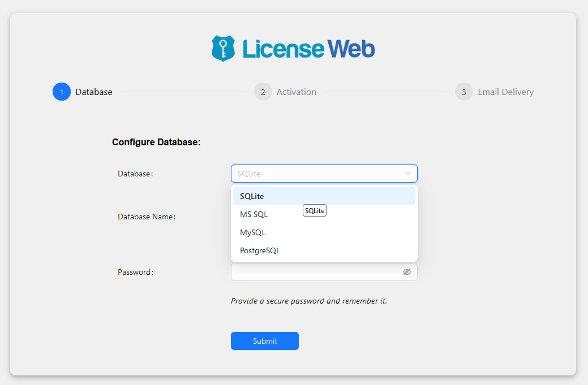Image resolution: width=588 pixels, height=385 pixels.
Task: Click the 'Provide a secure password' hint text
Action: coord(309,301)
